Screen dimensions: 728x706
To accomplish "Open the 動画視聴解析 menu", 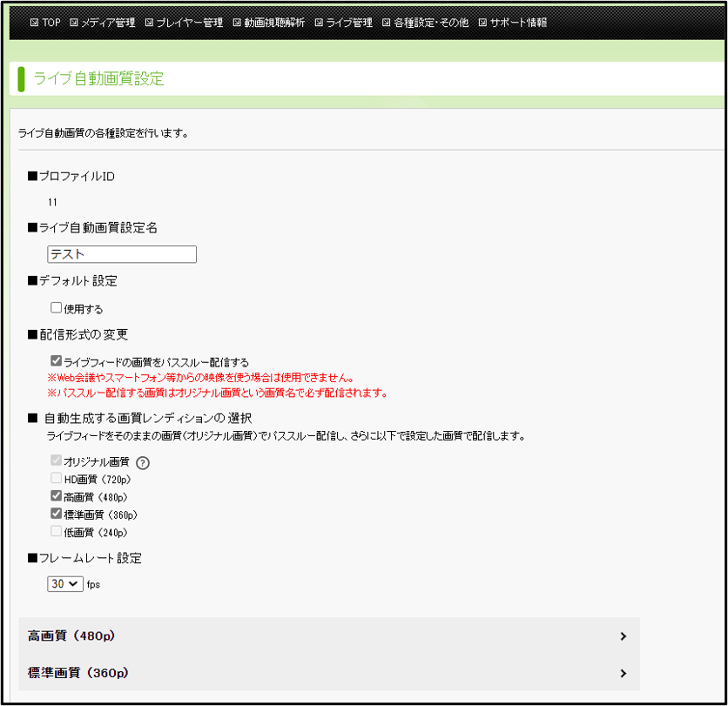I will [x=269, y=23].
